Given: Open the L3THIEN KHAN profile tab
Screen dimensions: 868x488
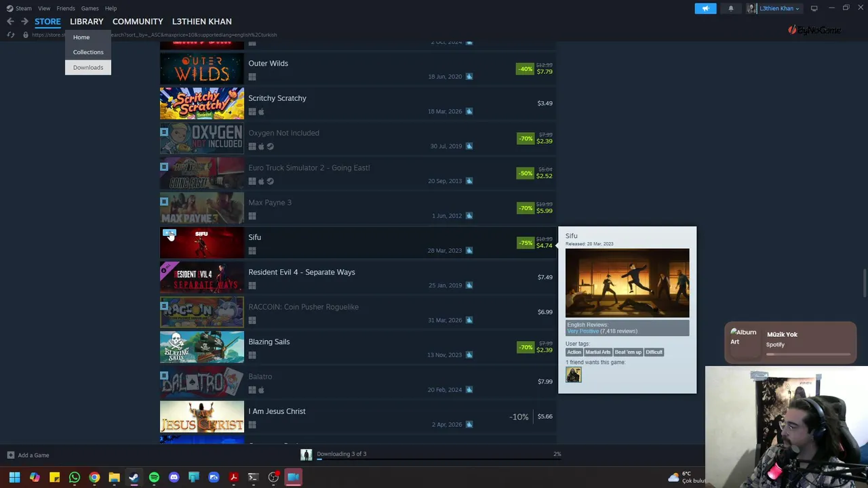Looking at the screenshot, I should pos(201,22).
